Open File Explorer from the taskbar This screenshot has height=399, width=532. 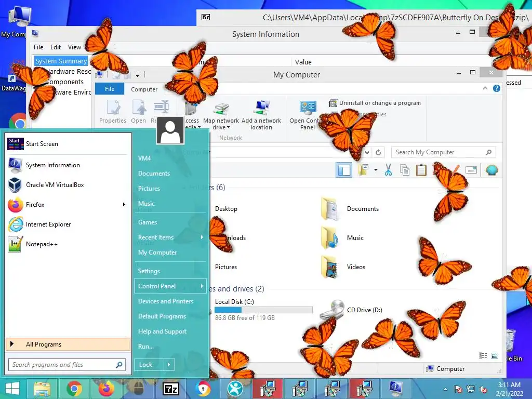click(42, 389)
